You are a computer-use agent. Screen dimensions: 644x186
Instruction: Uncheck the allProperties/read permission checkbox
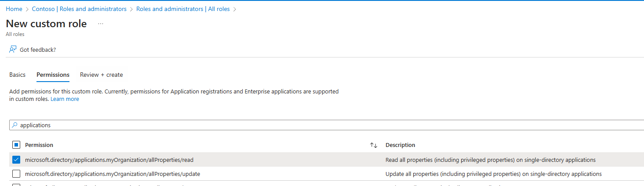click(16, 160)
